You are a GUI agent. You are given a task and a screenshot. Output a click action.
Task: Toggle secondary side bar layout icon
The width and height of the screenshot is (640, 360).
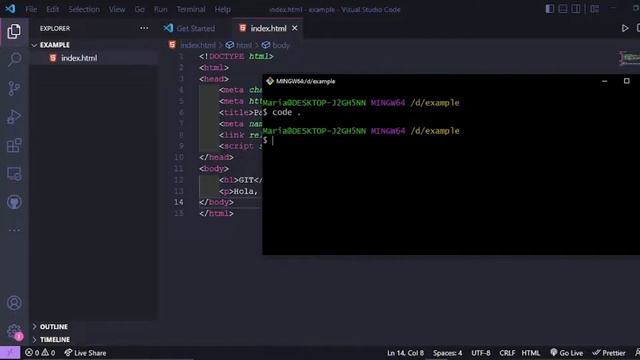576,9
